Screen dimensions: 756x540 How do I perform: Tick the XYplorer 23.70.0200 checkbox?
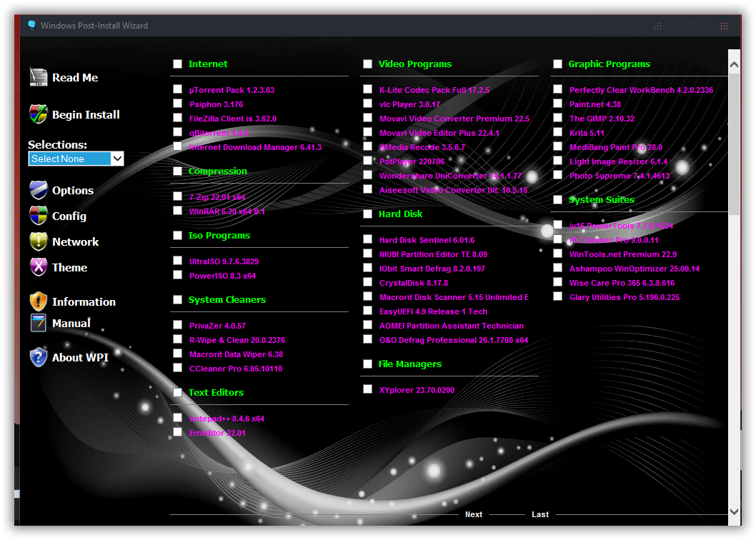click(x=367, y=389)
